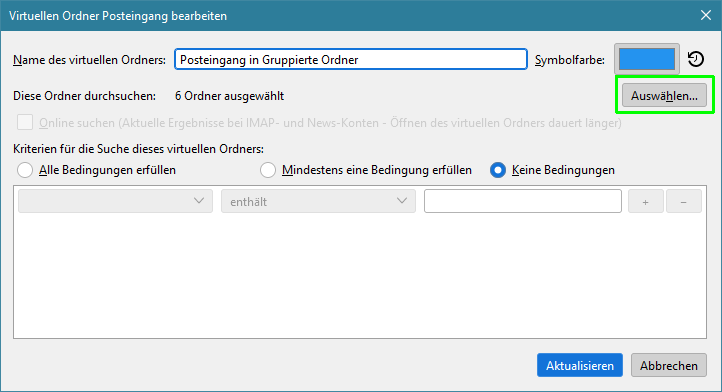Screen dimensions: 722x392
Task: Open the Symbolfarbe color picker swatch
Action: (x=646, y=59)
